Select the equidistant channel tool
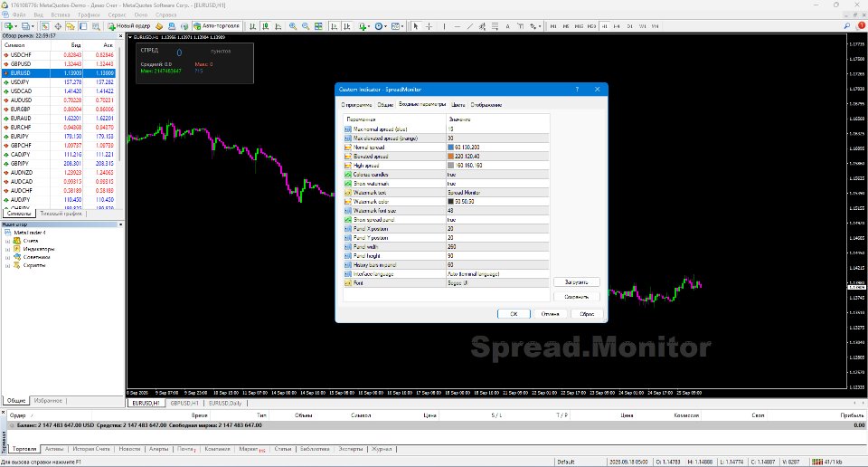The height and width of the screenshot is (467, 868). pyautogui.click(x=482, y=26)
